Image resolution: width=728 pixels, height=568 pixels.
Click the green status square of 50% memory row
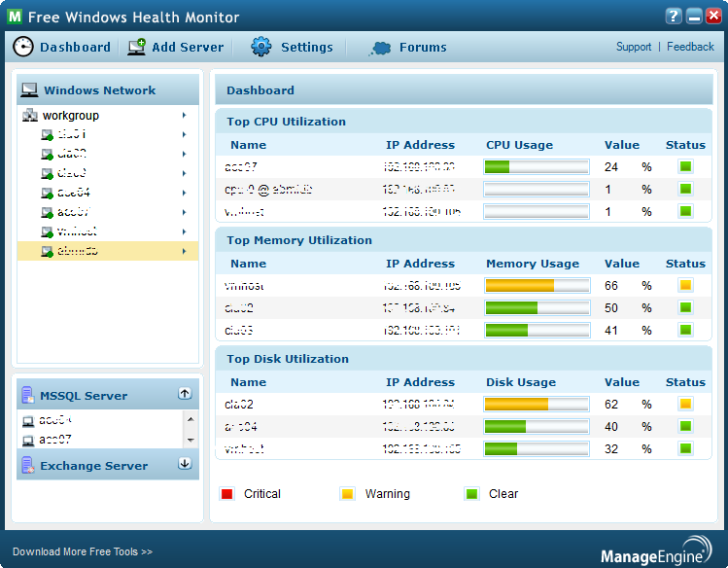685,307
